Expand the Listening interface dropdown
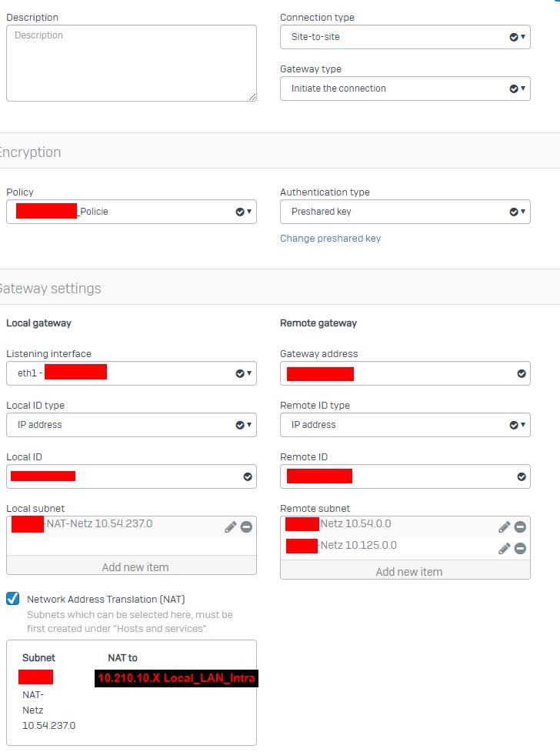The image size is (560, 752). pos(131,374)
